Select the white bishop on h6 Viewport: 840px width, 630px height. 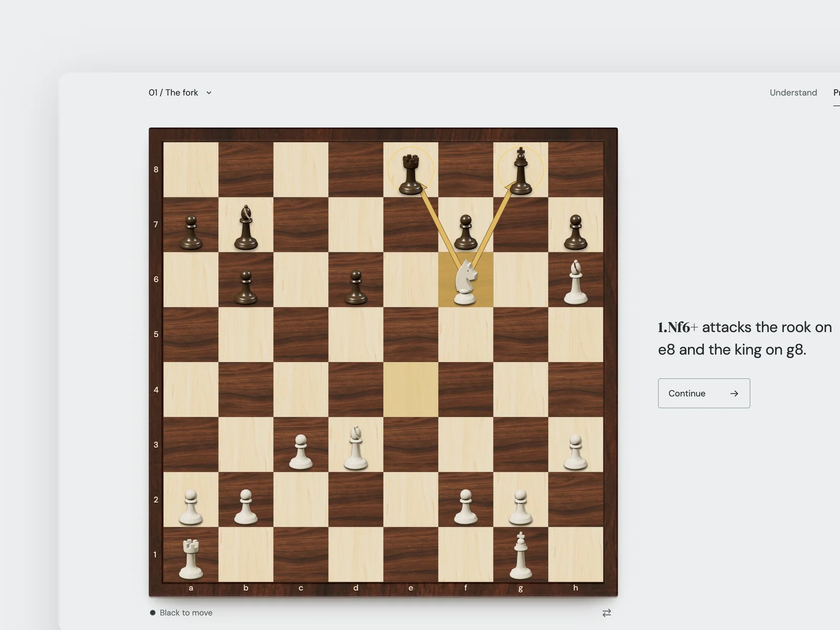[x=576, y=282]
